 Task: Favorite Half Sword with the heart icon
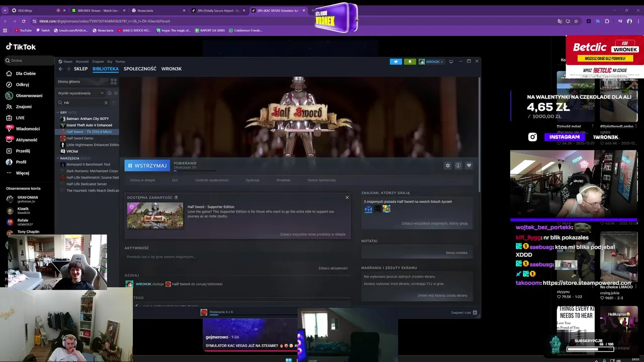click(x=469, y=165)
